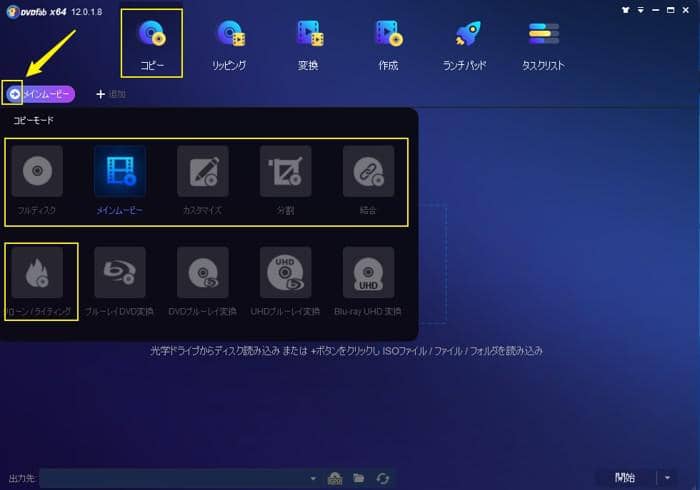Open the 変換 converter module
Image resolution: width=700 pixels, height=490 pixels.
[x=308, y=43]
